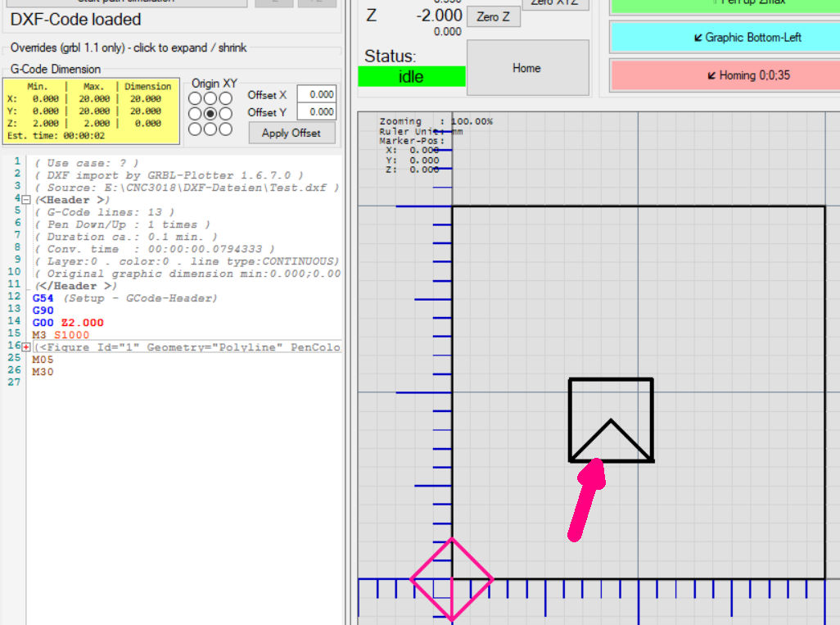Select middle-left Origin XY radio button
Viewport: 840px width, 625px height.
point(195,114)
